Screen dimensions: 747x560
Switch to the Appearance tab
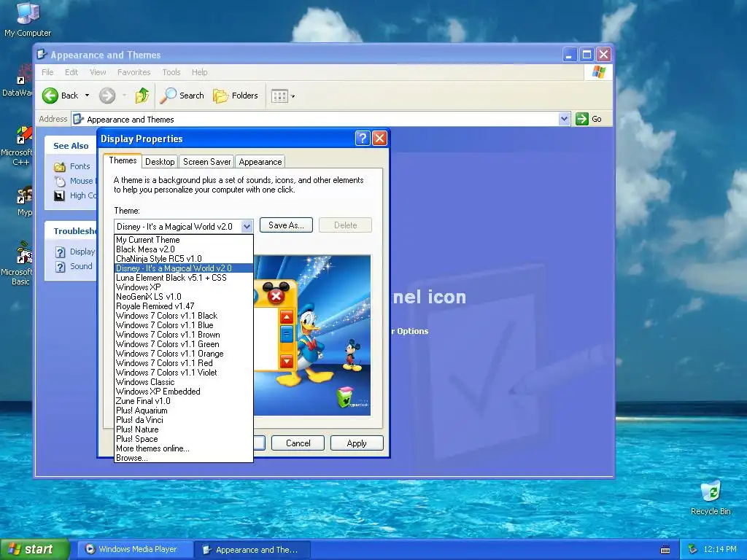pyautogui.click(x=260, y=162)
